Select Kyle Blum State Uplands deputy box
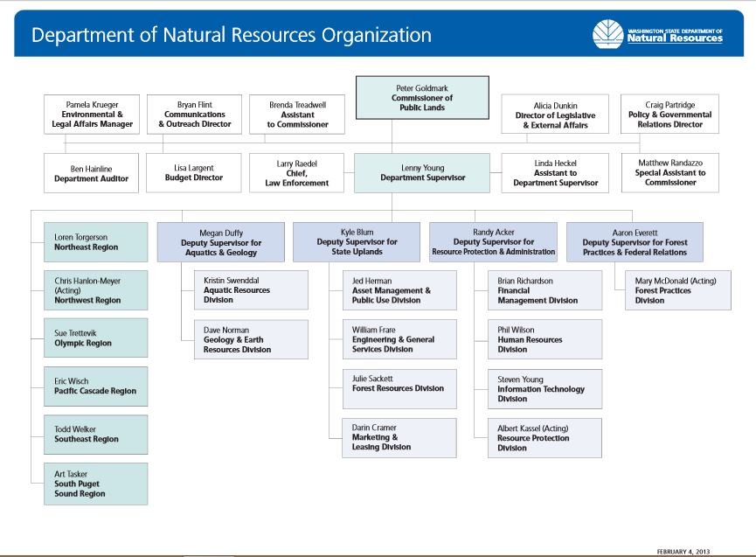Viewport: 756px width, 557px height. [357, 242]
